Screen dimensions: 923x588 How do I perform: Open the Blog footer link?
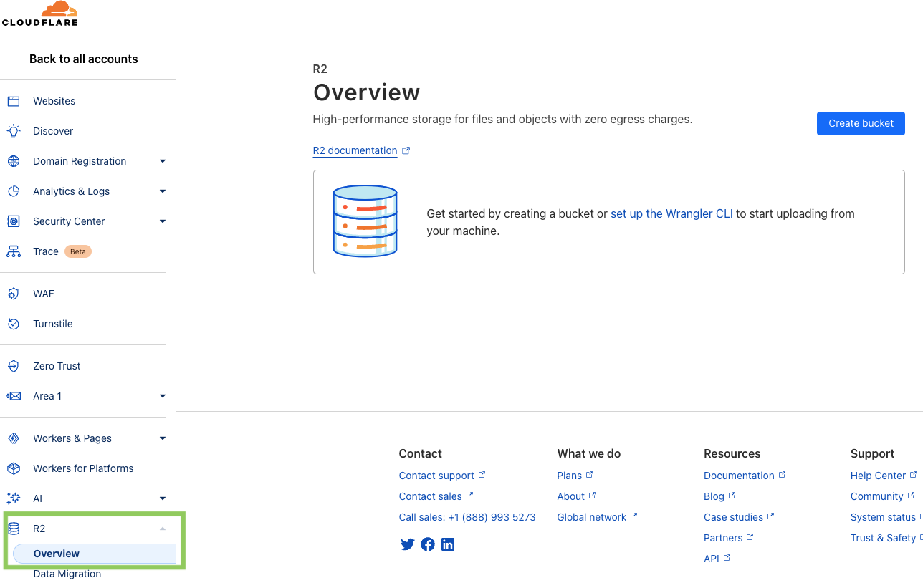click(x=714, y=496)
